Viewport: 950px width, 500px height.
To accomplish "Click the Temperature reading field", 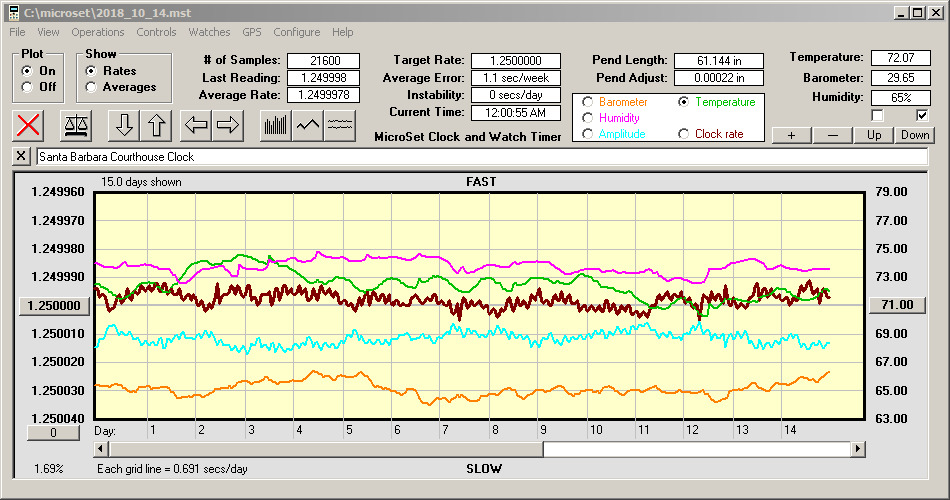I will [x=900, y=58].
